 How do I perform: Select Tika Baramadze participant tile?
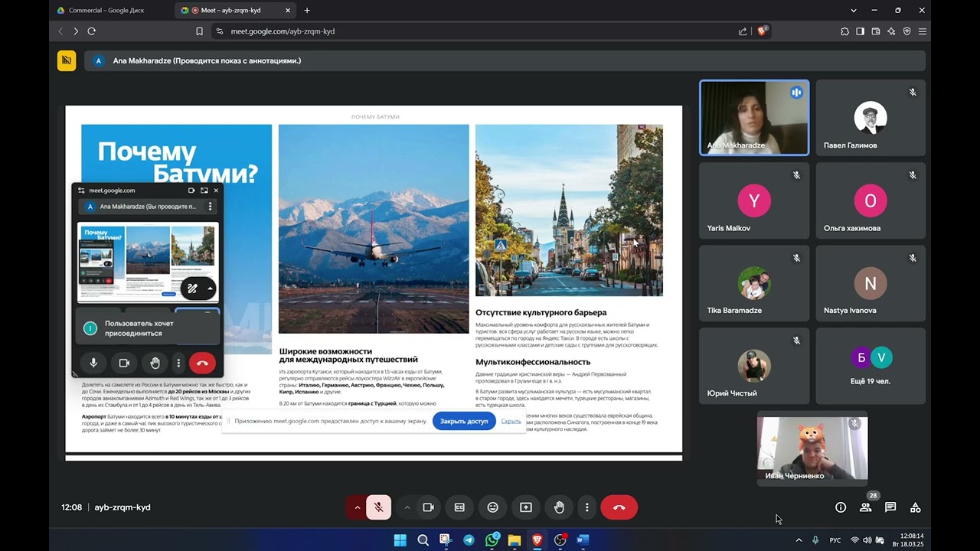754,283
